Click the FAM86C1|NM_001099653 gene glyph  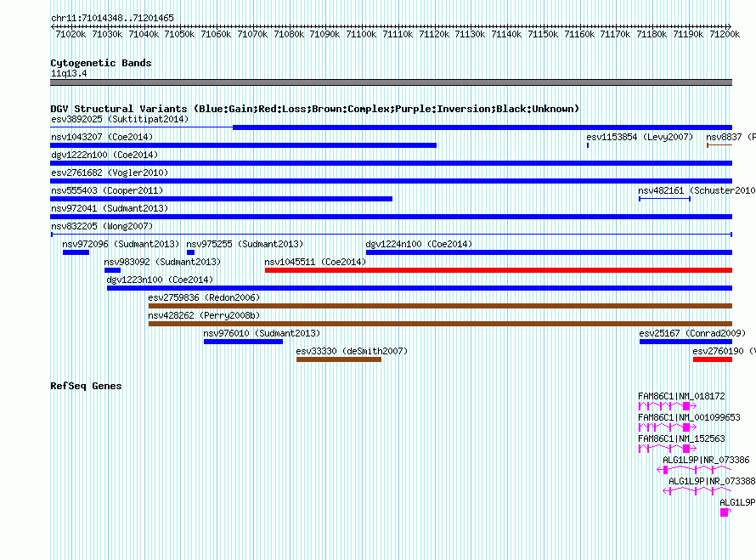tap(668, 427)
